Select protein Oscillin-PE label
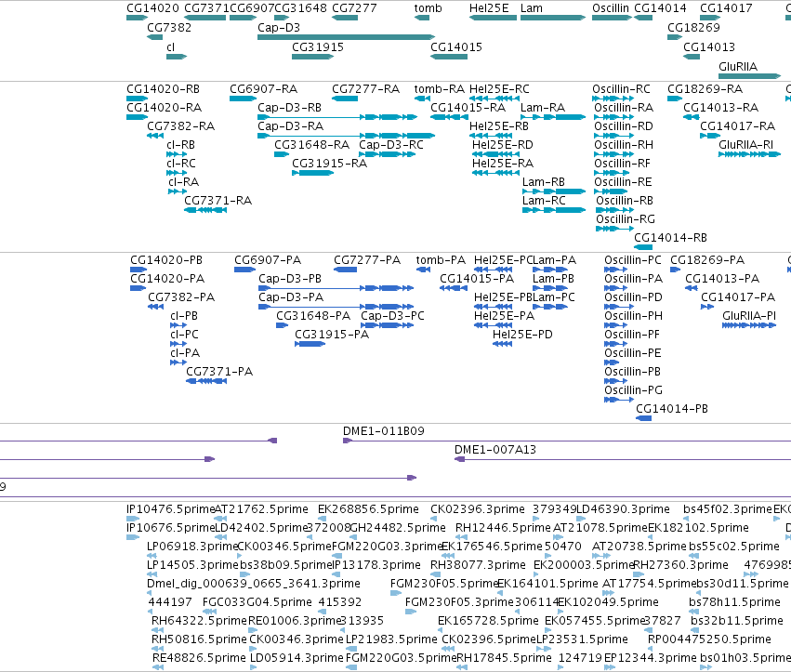The height and width of the screenshot is (672, 791). (x=633, y=353)
